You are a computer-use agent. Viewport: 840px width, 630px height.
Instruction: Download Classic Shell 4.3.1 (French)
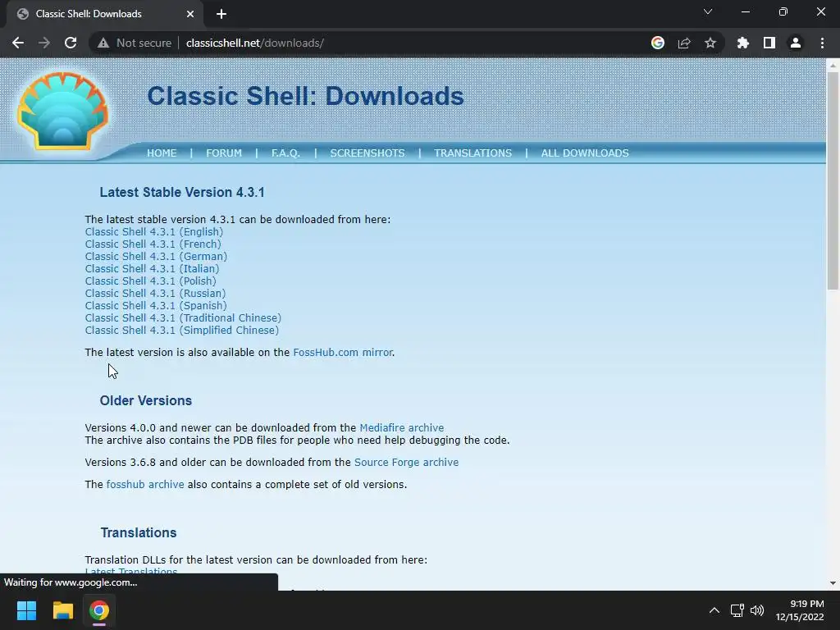point(153,244)
